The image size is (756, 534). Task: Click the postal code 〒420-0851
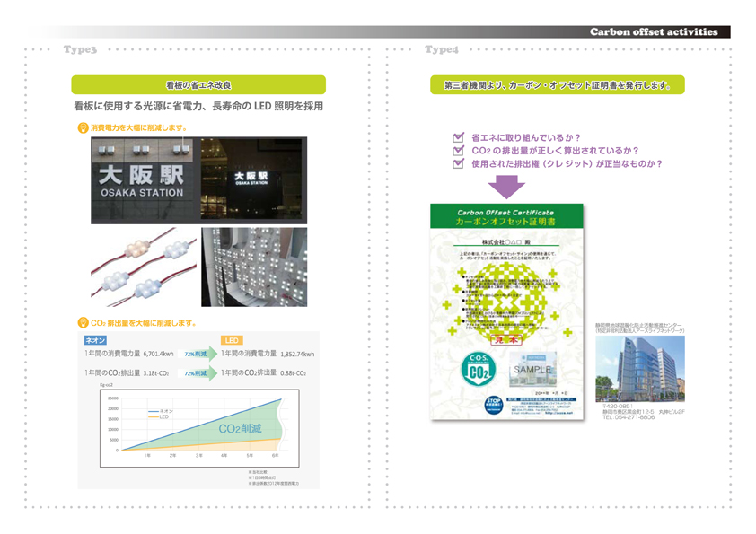(x=617, y=407)
